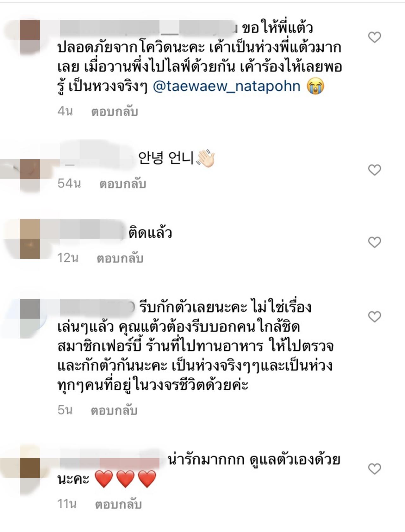Viewport: 405px width, 532px height.
Task: Reply to the 12น 'ติดแล้ว' comment
Action: (120, 258)
